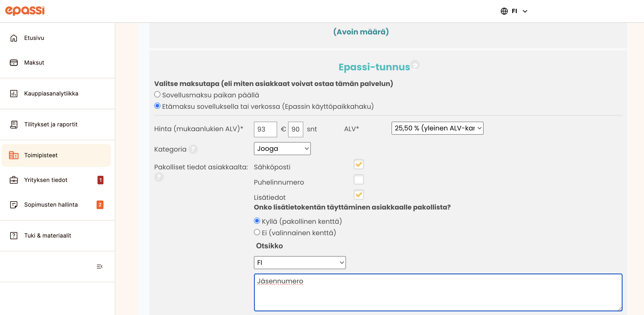644x315 pixels.
Task: Click the Tilitykset ja raportit receipt icon
Action: coord(14,124)
